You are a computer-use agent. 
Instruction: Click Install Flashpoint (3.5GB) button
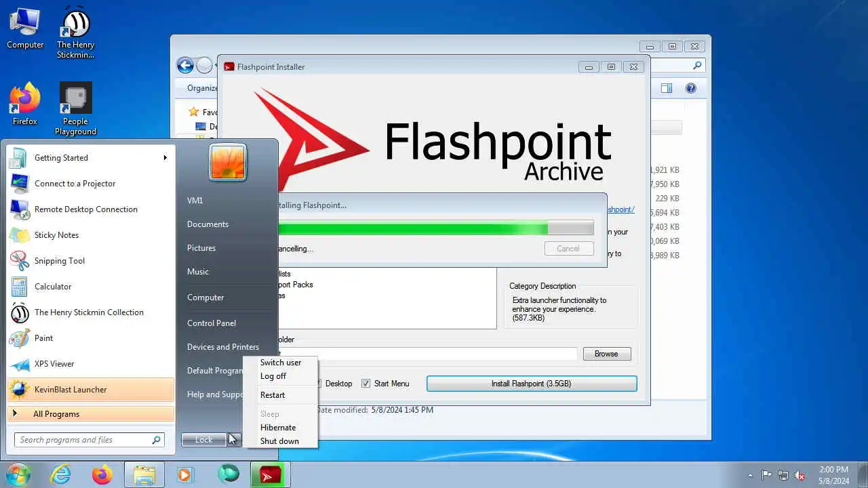(x=532, y=384)
